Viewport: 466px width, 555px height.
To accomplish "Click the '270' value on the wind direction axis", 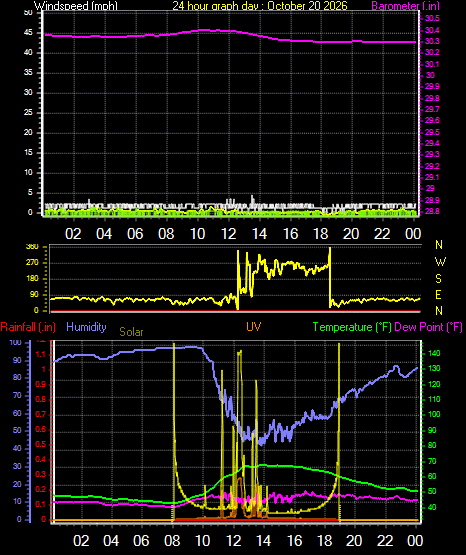I will click(x=32, y=263).
